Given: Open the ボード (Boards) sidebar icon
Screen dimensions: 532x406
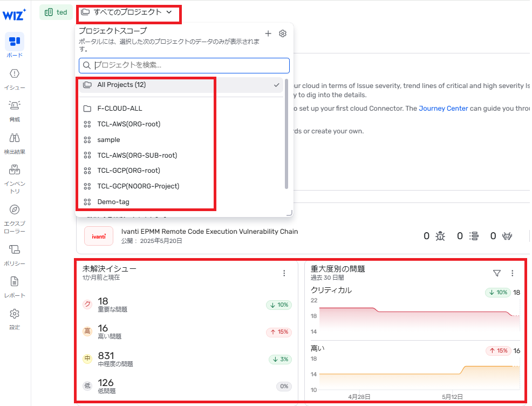Looking at the screenshot, I should pos(15,42).
